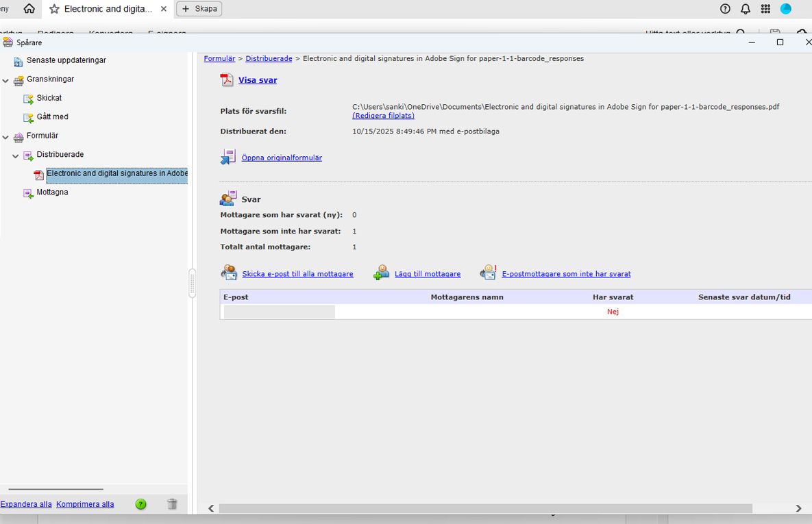Click Redigera filplats link
This screenshot has width=812, height=524.
383,116
